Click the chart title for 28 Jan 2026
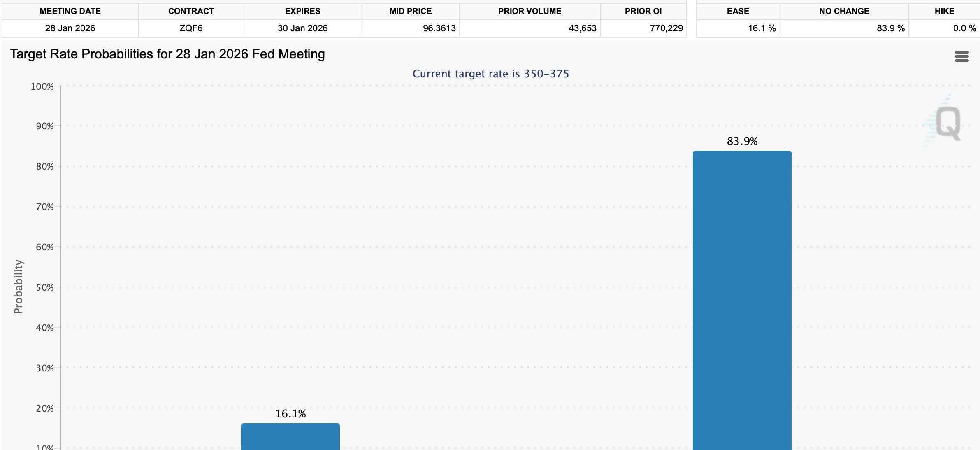The height and width of the screenshot is (450, 980). 167,54
